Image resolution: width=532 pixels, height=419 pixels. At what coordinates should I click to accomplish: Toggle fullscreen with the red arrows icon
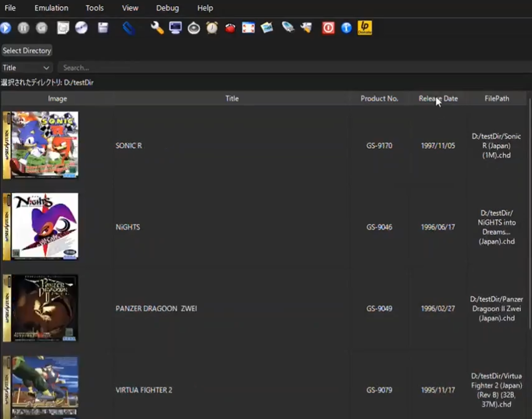(248, 28)
